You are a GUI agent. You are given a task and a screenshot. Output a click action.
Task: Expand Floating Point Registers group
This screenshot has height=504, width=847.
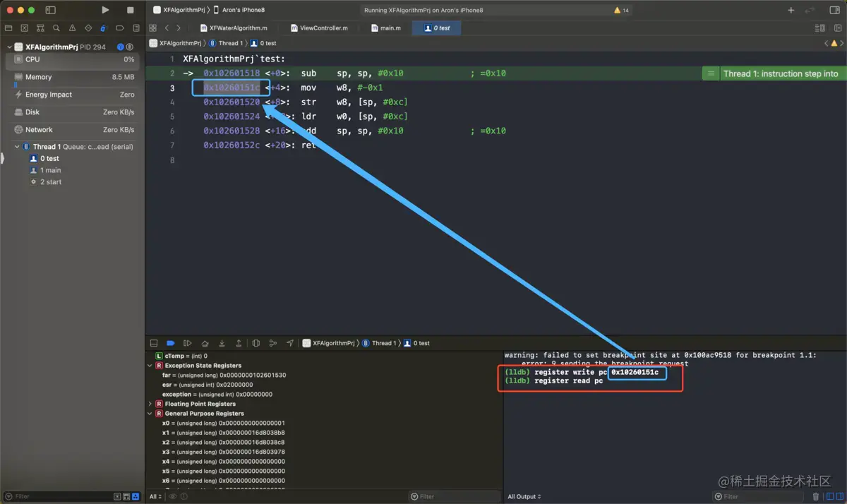point(150,404)
